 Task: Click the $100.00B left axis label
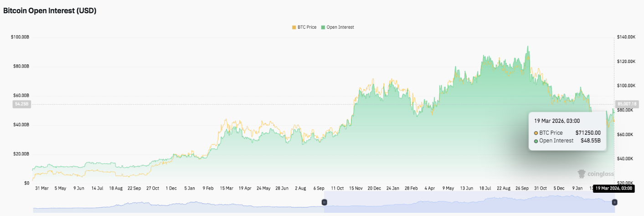tap(20, 37)
